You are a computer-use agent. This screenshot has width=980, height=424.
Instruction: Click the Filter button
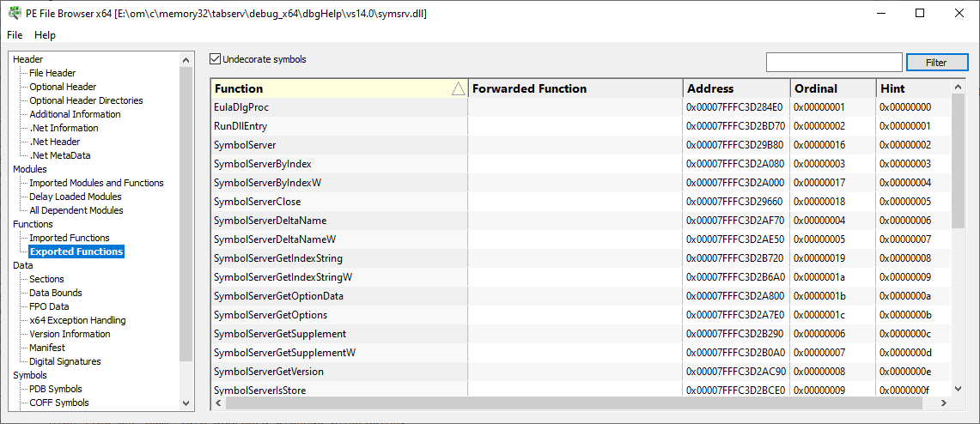point(935,63)
